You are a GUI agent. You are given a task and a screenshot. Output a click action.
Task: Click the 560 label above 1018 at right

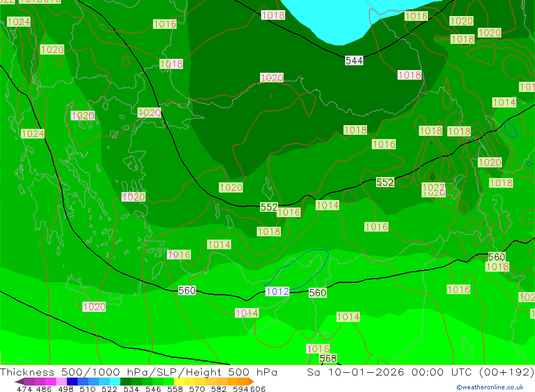pos(496,257)
